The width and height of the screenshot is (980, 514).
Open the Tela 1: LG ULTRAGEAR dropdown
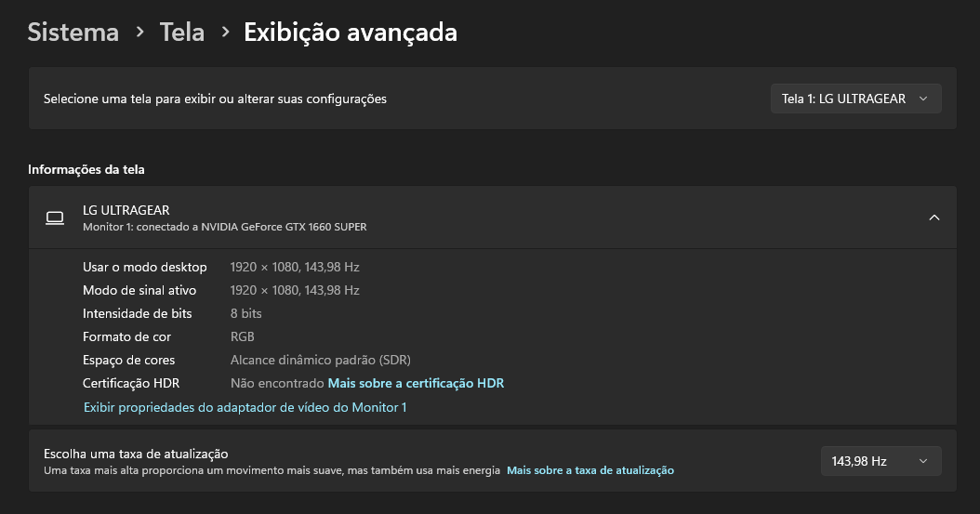[855, 99]
